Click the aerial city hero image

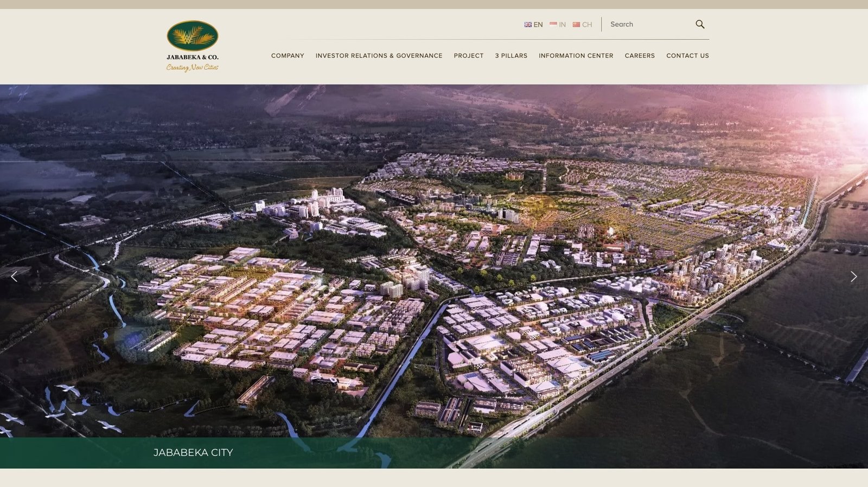coord(434,244)
